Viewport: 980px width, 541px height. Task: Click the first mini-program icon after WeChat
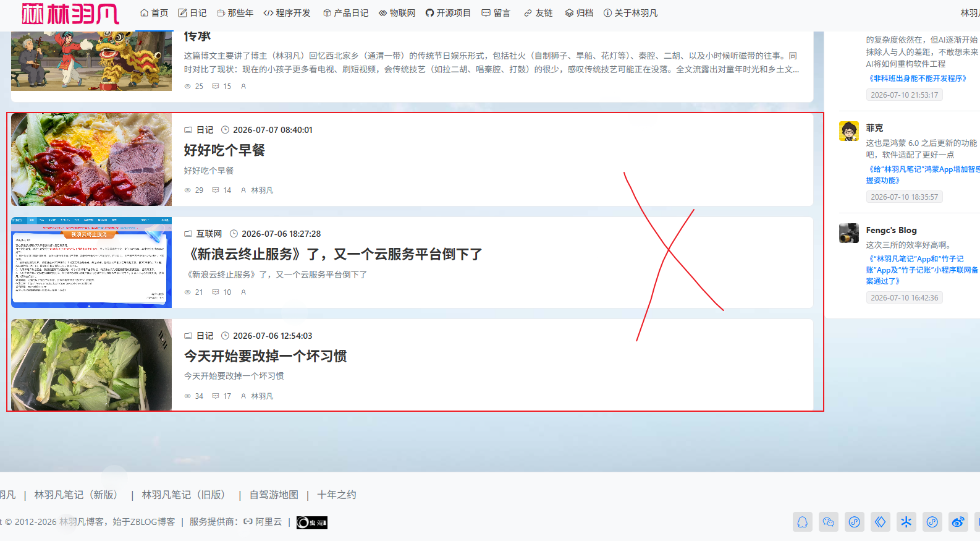coord(855,522)
